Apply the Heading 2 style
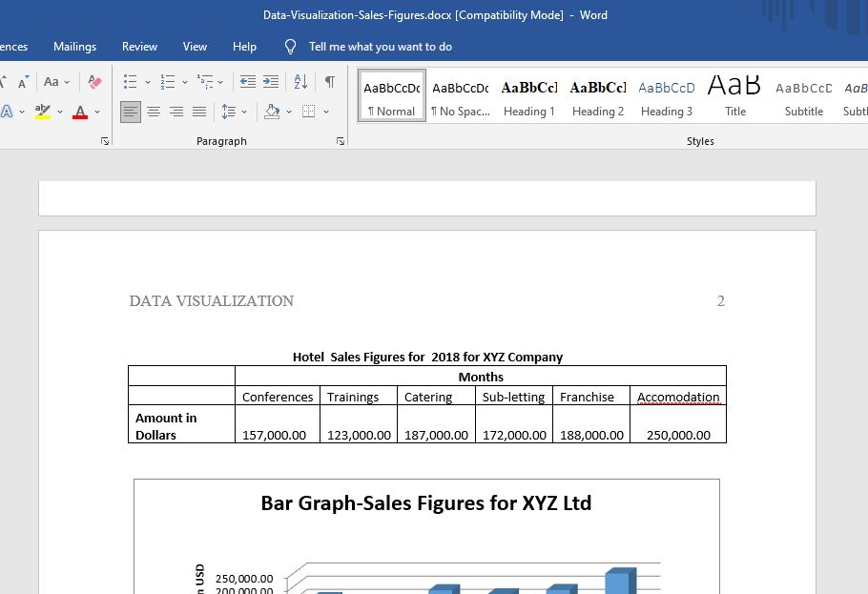The width and height of the screenshot is (868, 594). point(598,95)
